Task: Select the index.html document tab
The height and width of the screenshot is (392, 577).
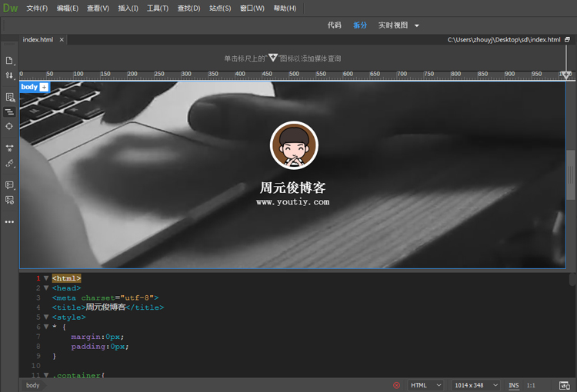Action: click(38, 39)
